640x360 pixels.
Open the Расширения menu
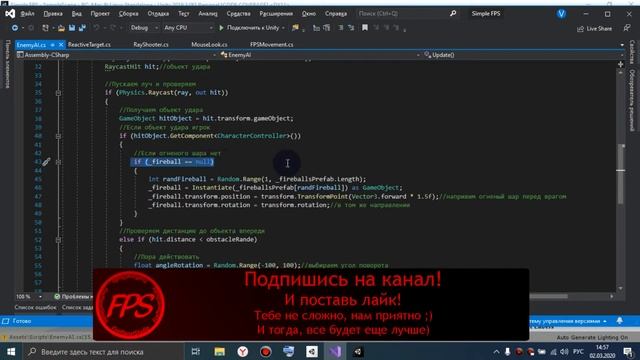pyautogui.click(x=276, y=13)
